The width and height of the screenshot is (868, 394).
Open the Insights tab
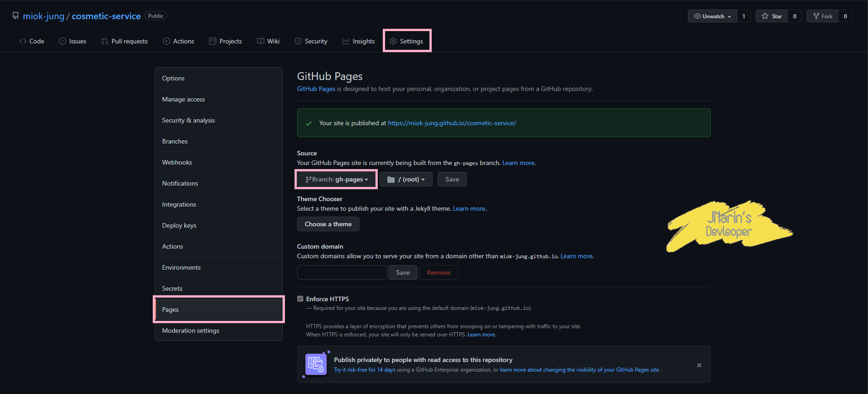[359, 41]
